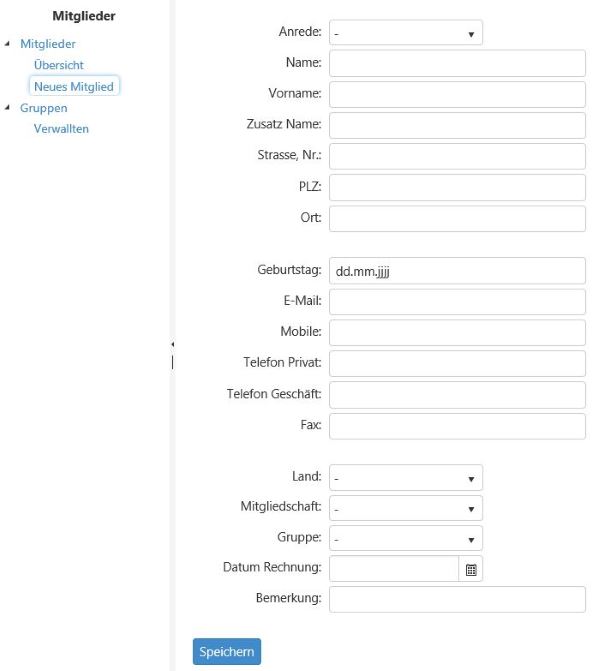Click the Speichern button
This screenshot has height=671, width=600.
click(227, 651)
